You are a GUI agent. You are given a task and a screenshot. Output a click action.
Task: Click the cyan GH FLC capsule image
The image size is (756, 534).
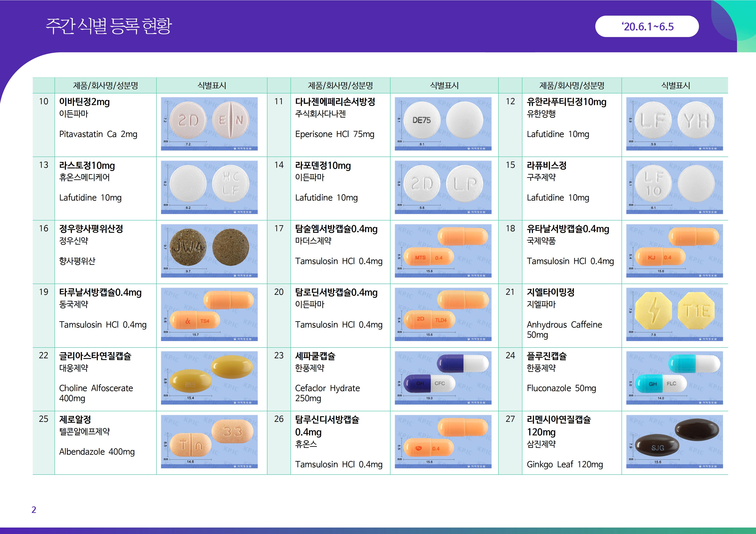click(661, 384)
